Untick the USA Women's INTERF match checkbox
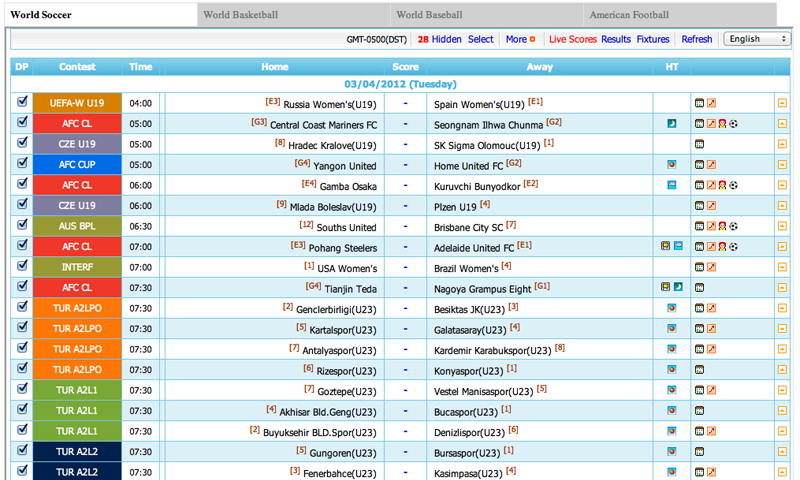800x480 pixels. tap(22, 267)
